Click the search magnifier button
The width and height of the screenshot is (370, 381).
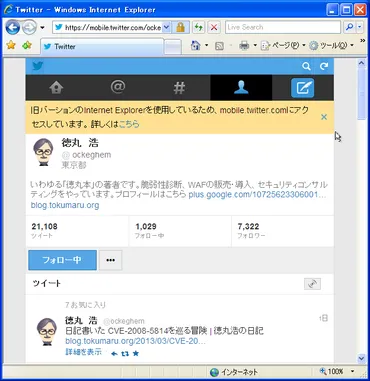coord(349,27)
